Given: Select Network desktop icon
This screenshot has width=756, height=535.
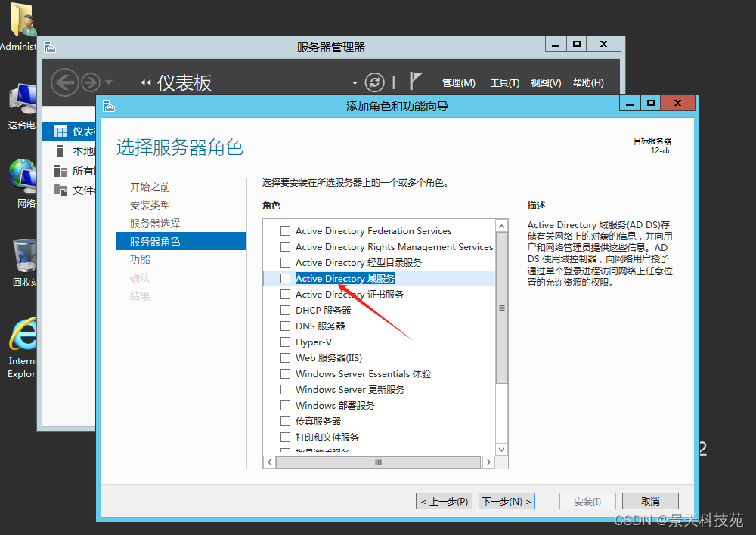Looking at the screenshot, I should coord(22,176).
